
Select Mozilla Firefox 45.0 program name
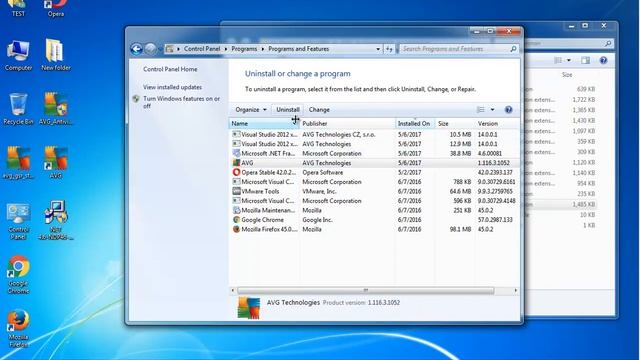click(x=269, y=229)
